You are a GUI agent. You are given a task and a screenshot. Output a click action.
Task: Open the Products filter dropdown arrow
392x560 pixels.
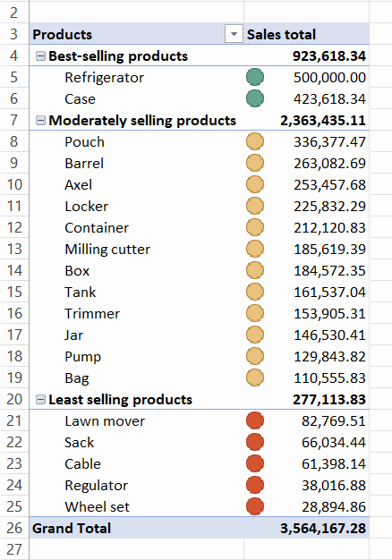[234, 34]
